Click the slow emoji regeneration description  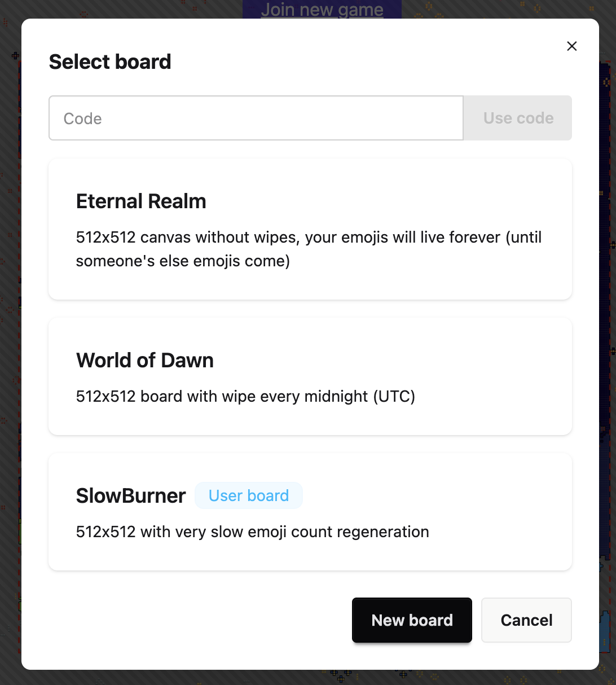pyautogui.click(x=252, y=532)
